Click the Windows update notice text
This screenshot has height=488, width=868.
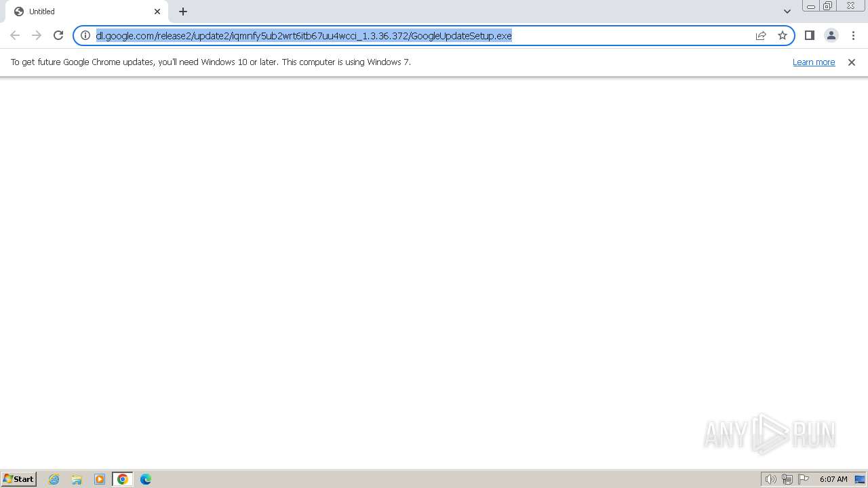210,62
